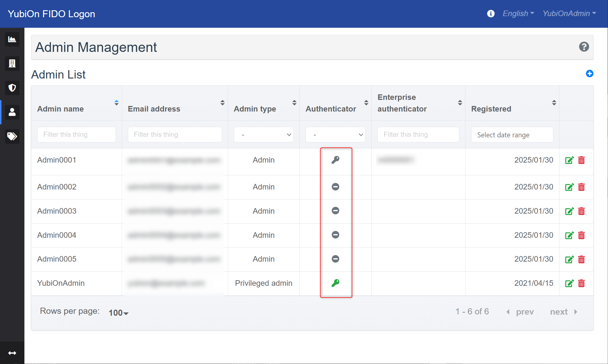Edit Admin0003 entry
This screenshot has height=364, width=608.
(569, 211)
